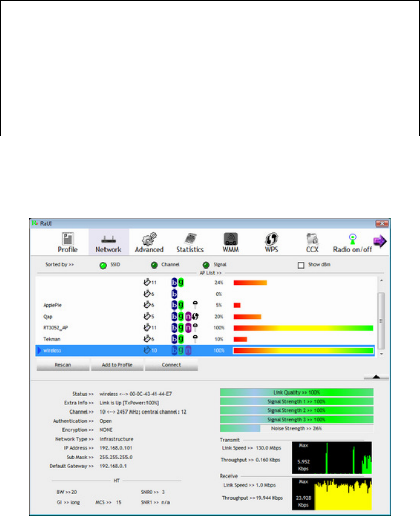Toggle Radio on/off antenna icon

(352, 239)
